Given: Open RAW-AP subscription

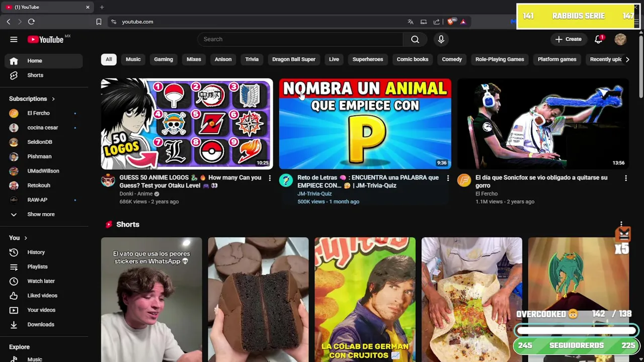Looking at the screenshot, I should pyautogui.click(x=45, y=200).
